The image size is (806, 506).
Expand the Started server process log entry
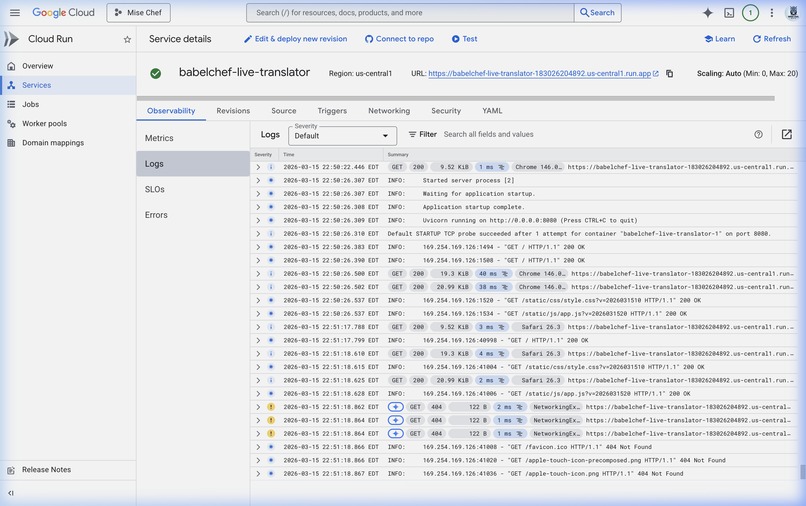coord(258,180)
